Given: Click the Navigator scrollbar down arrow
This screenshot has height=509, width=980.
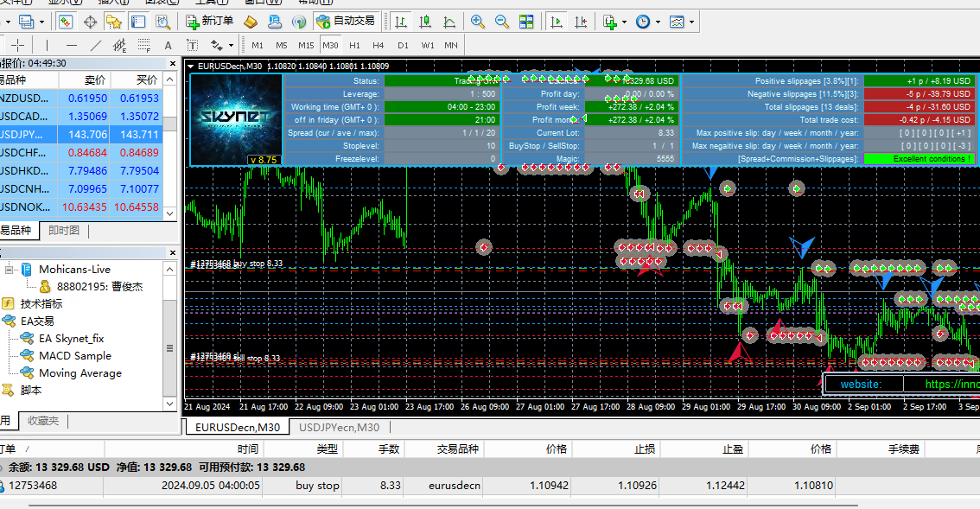Looking at the screenshot, I should click(169, 404).
